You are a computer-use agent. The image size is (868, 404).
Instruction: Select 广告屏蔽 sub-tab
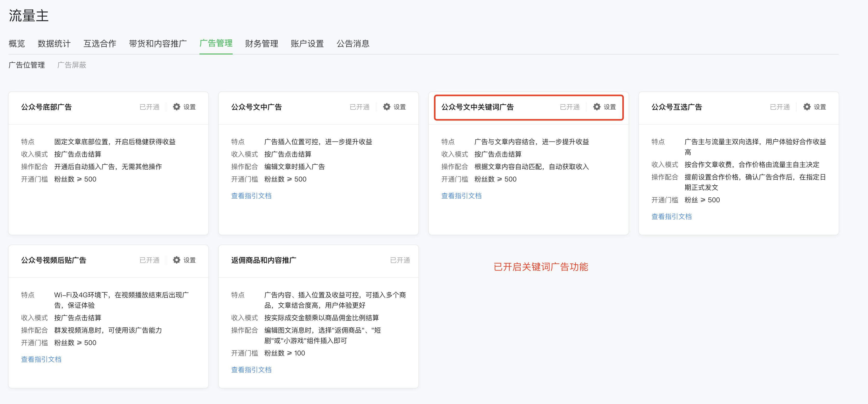tap(72, 65)
